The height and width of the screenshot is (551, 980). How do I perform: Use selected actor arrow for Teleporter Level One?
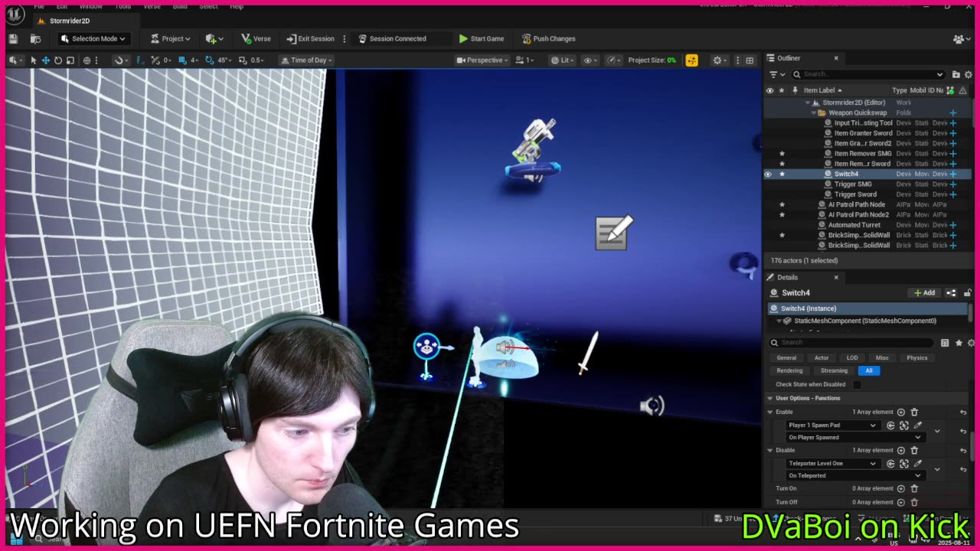[890, 463]
